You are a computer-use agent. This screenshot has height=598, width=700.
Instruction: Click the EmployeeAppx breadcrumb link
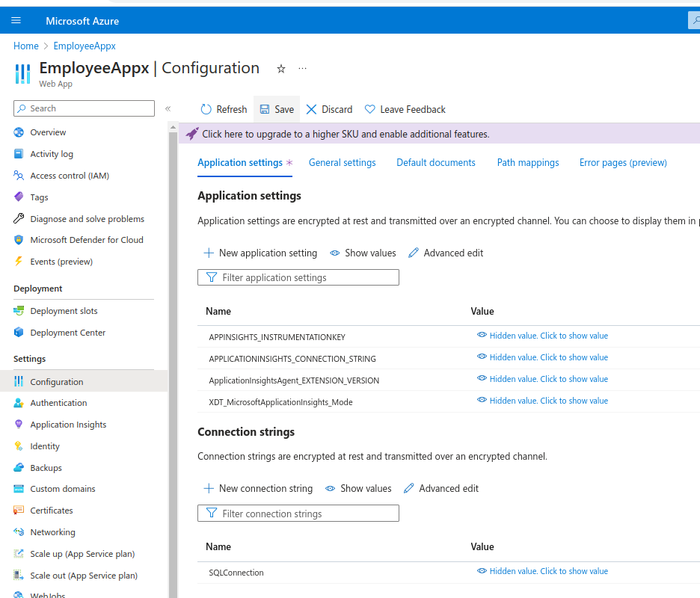[85, 46]
